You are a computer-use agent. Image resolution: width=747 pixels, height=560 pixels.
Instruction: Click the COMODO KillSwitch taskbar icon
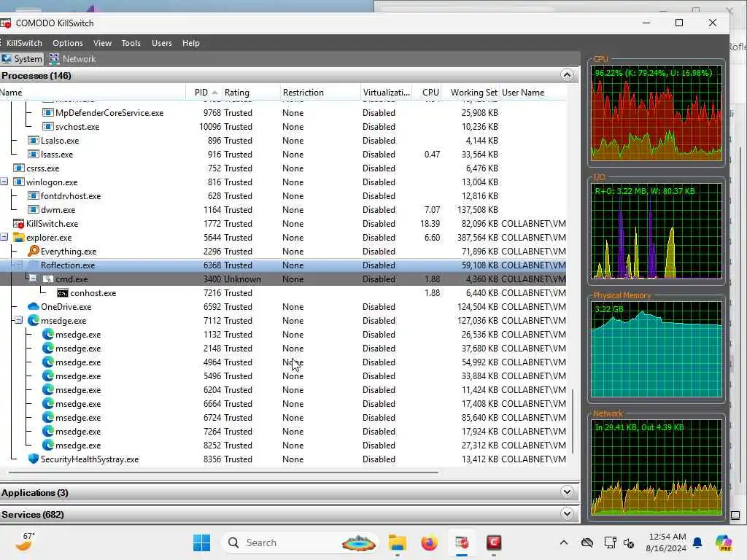(462, 542)
